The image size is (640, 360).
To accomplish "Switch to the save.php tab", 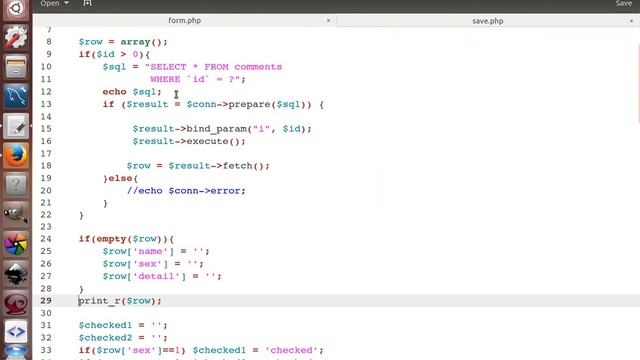I will pos(488,21).
